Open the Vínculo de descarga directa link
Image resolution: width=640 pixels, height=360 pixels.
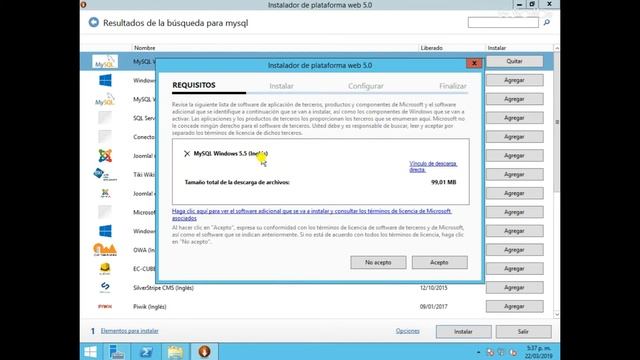tap(433, 167)
